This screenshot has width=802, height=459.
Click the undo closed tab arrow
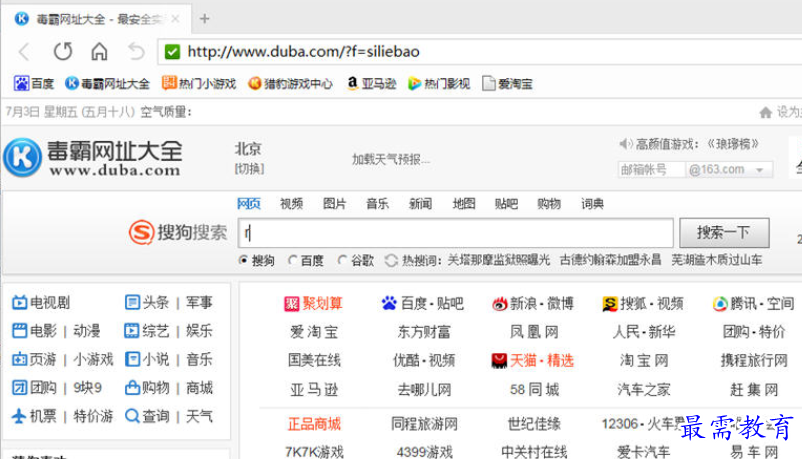point(136,51)
